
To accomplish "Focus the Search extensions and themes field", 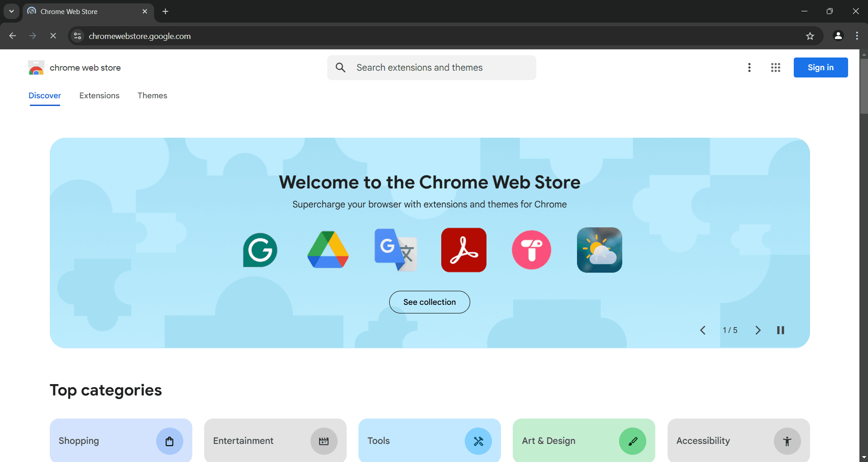I will click(431, 67).
